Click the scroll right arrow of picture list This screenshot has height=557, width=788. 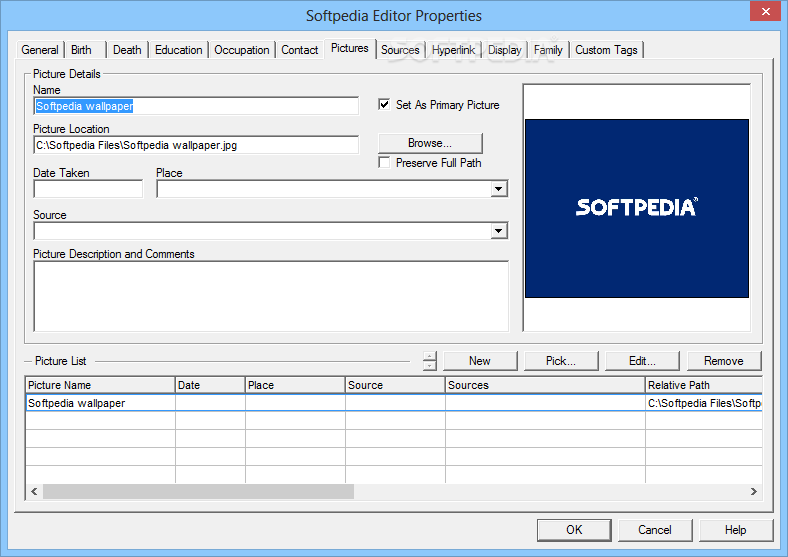point(754,492)
